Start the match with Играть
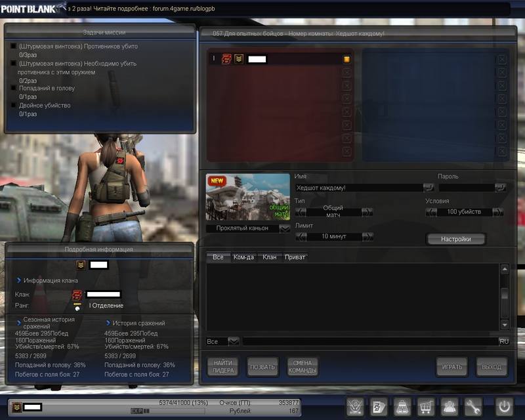This screenshot has width=525, height=420. (452, 366)
